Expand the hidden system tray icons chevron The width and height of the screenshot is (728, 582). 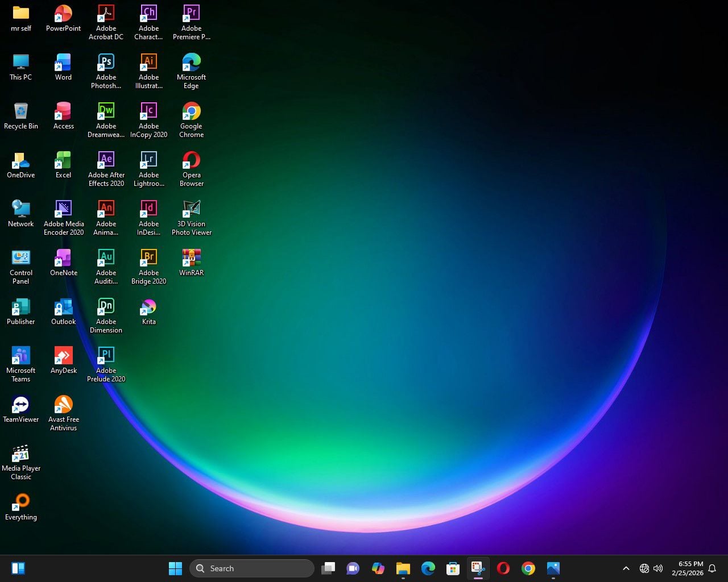pos(626,568)
